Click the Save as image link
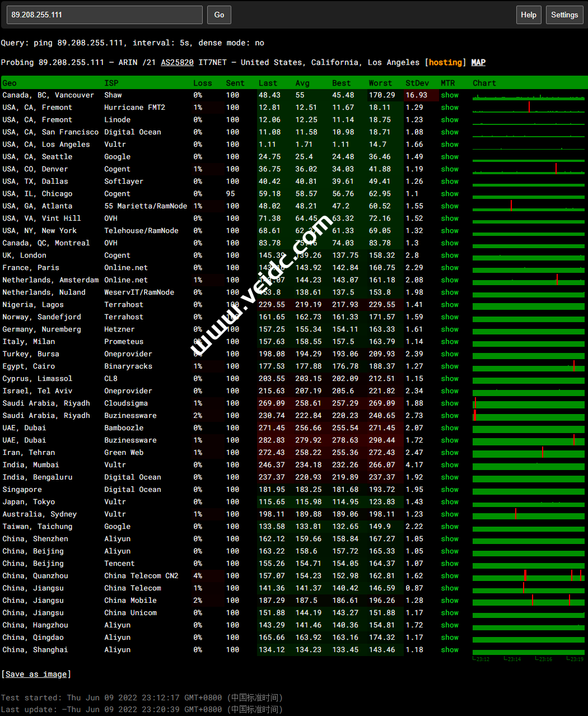Screen dimensions: 588x716 [x=36, y=674]
